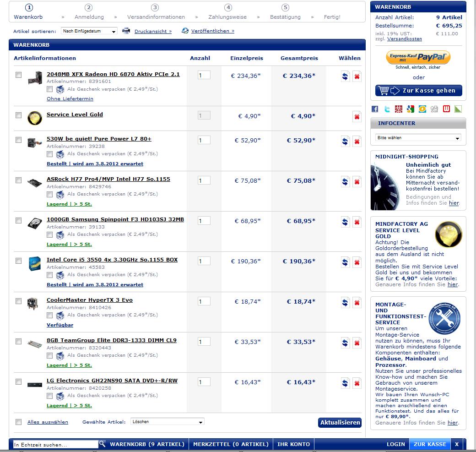Click the magnifier icon in bottom search bar
476x452 pixels.
coord(103,444)
